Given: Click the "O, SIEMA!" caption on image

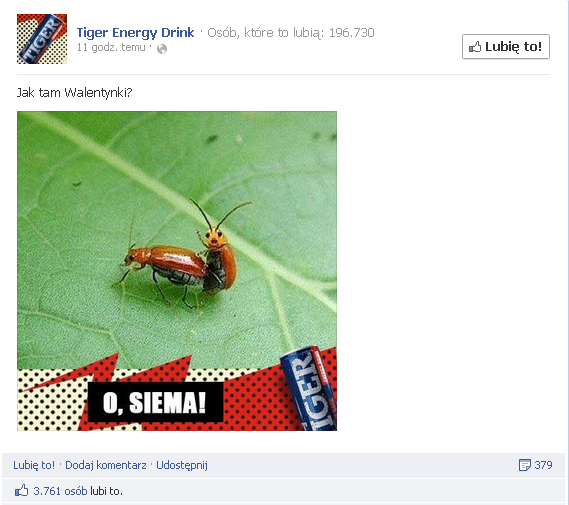Looking at the screenshot, I should 155,402.
